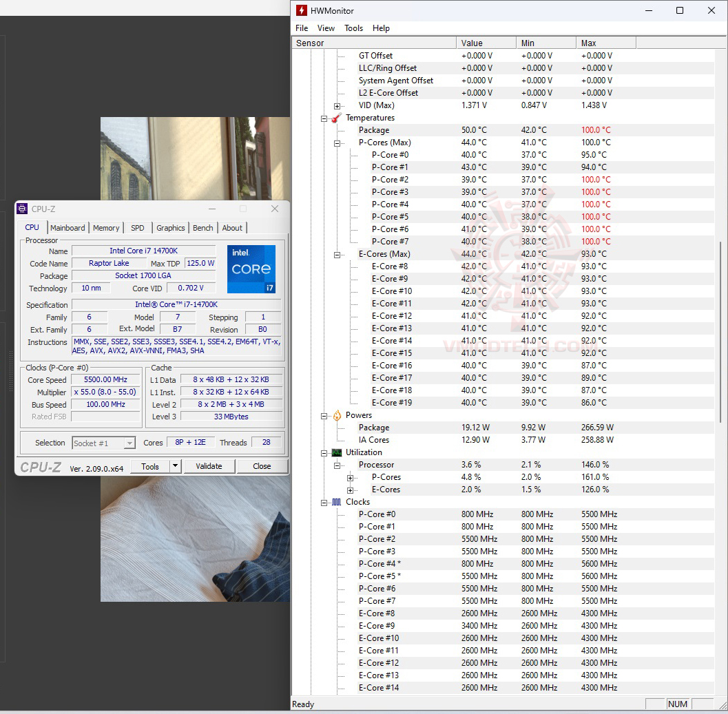Image resolution: width=728 pixels, height=714 pixels.
Task: Click the Core Speed 5500.00 MHz field
Action: [x=106, y=379]
